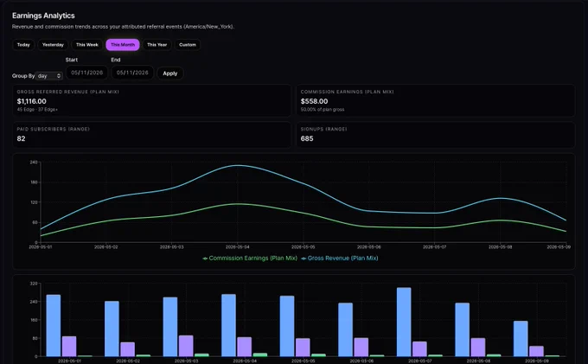Click the Paid Subscribers count 82
The image size is (588, 364).
21,138
